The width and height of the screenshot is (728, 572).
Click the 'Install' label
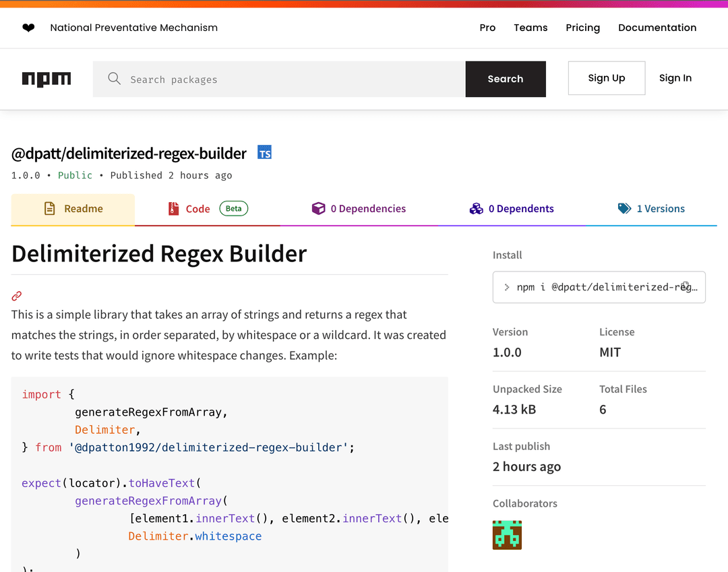click(507, 255)
